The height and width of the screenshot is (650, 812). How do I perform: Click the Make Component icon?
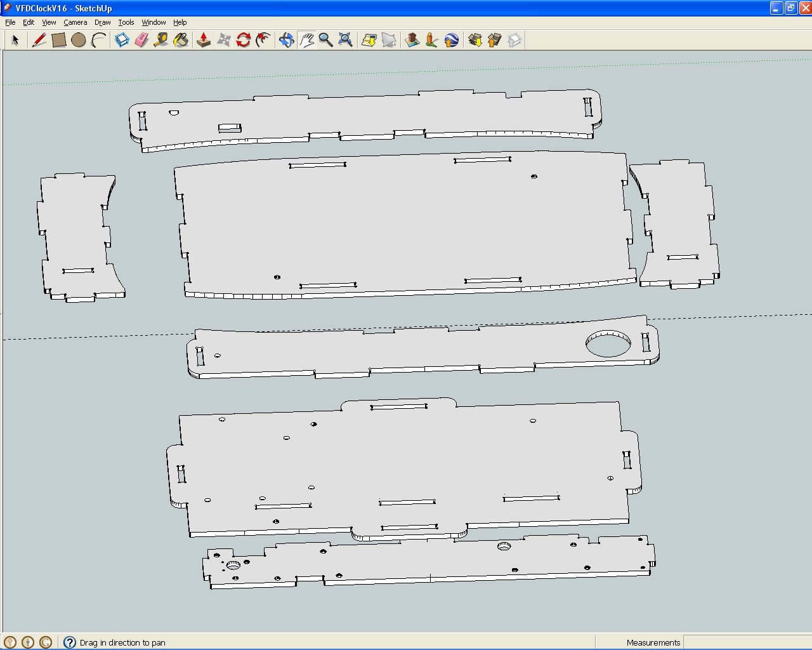point(122,40)
